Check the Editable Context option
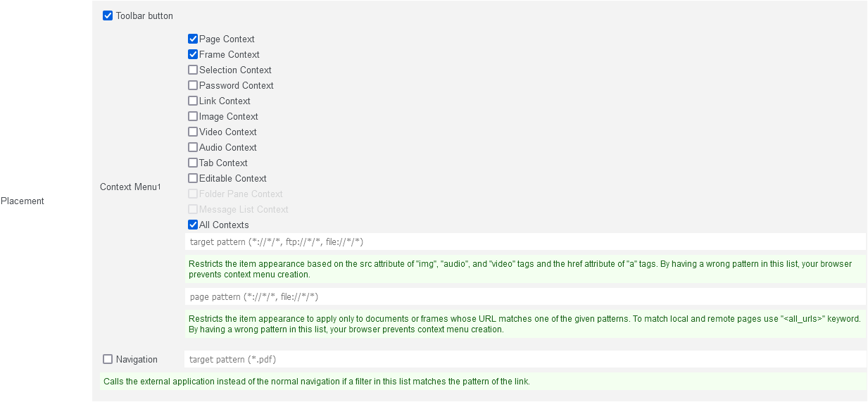The width and height of the screenshot is (868, 402). click(193, 179)
